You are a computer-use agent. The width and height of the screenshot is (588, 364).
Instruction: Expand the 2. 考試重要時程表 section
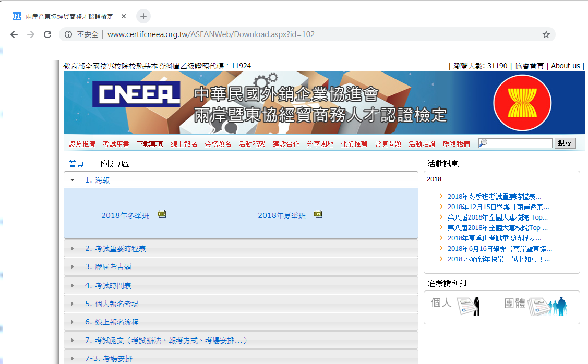(x=241, y=249)
